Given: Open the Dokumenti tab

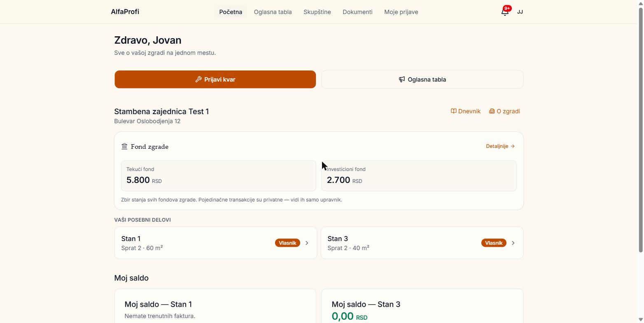Looking at the screenshot, I should click(x=357, y=12).
